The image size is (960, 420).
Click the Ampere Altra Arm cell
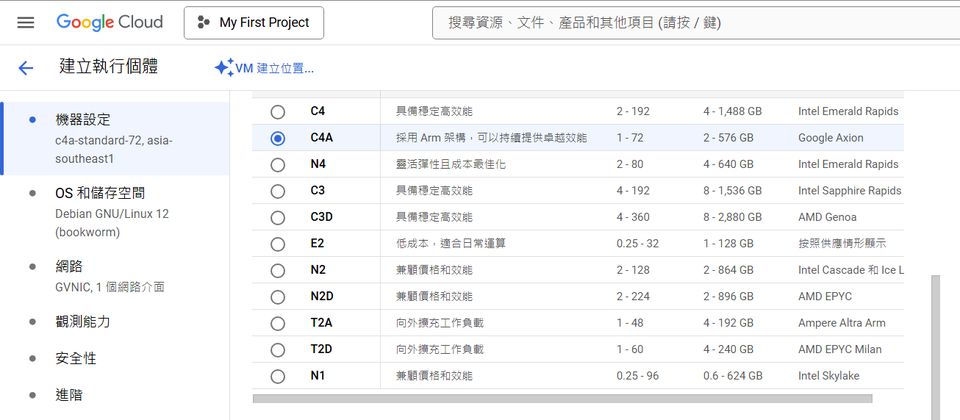pyautogui.click(x=842, y=323)
